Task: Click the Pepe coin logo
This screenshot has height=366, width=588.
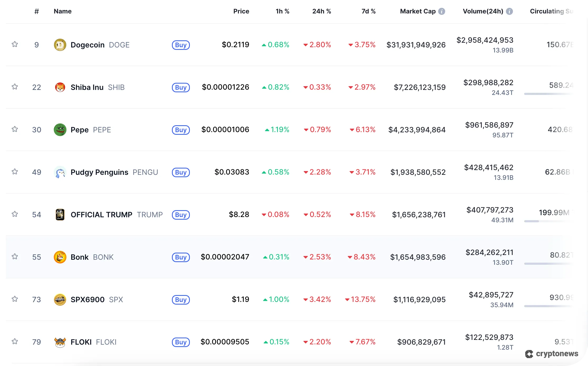Action: 60,129
